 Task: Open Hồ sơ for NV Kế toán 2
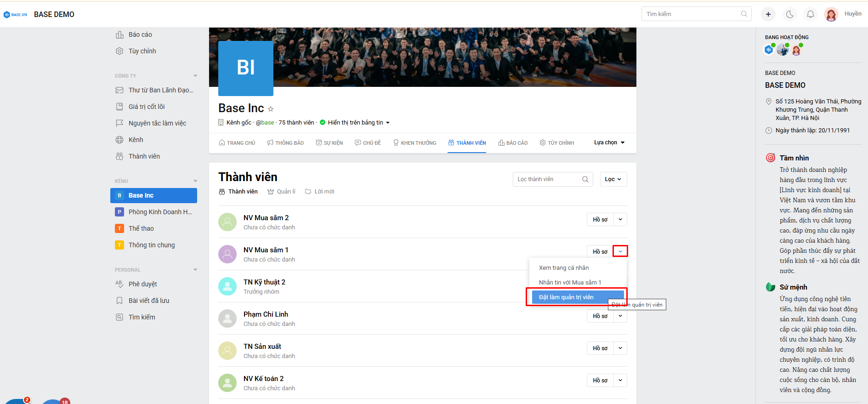600,380
